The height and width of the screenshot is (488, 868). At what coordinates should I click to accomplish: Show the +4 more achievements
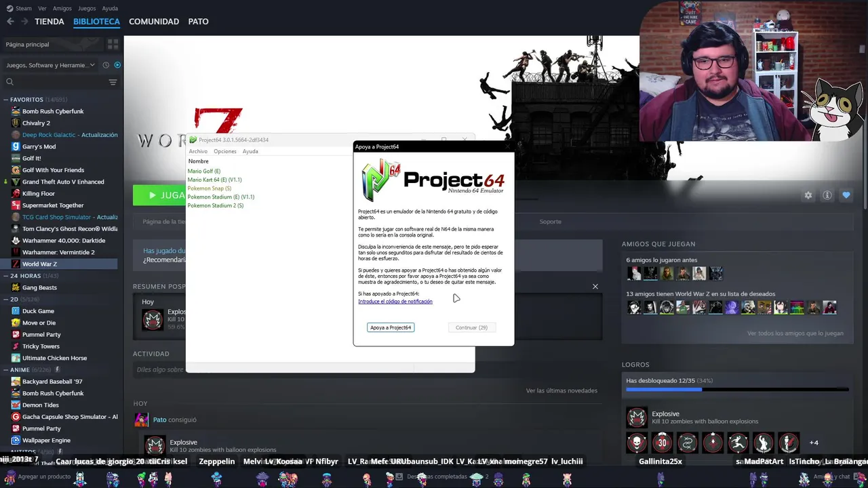pos(814,443)
